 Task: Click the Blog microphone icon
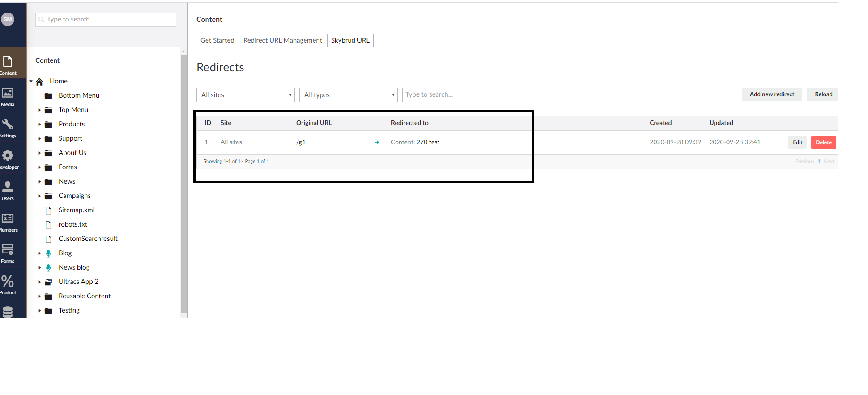[x=48, y=253]
